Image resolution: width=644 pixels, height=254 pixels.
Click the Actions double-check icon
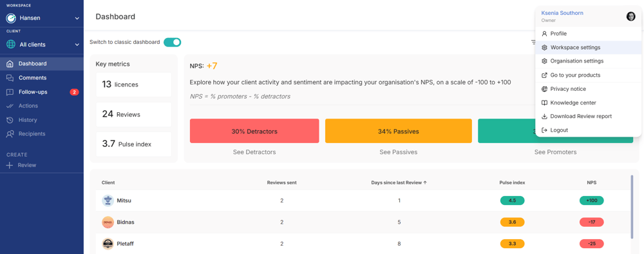(x=10, y=106)
